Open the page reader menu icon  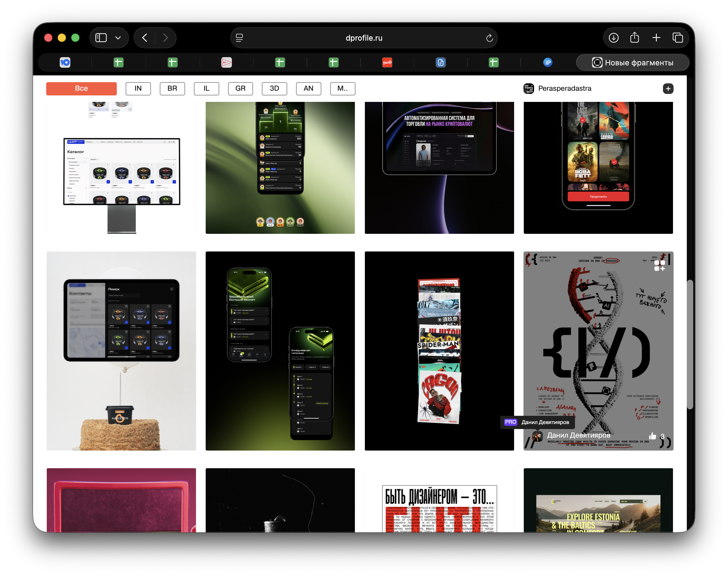(x=239, y=38)
